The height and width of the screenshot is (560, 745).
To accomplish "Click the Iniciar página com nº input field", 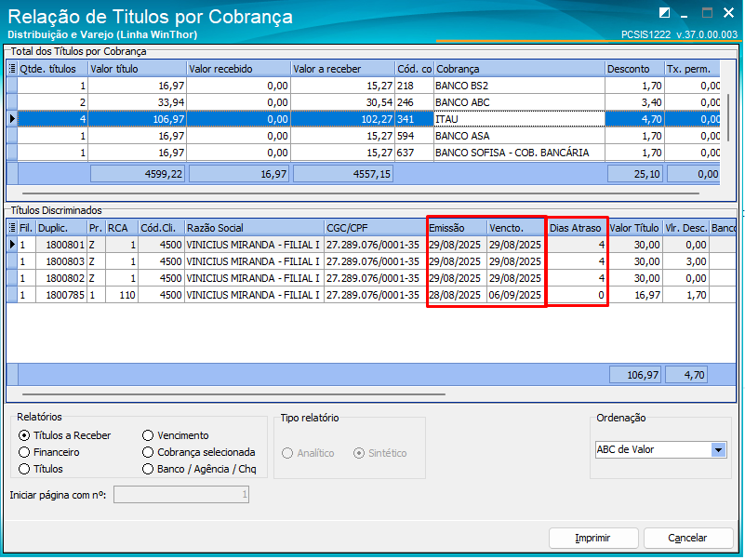I will tap(181, 494).
